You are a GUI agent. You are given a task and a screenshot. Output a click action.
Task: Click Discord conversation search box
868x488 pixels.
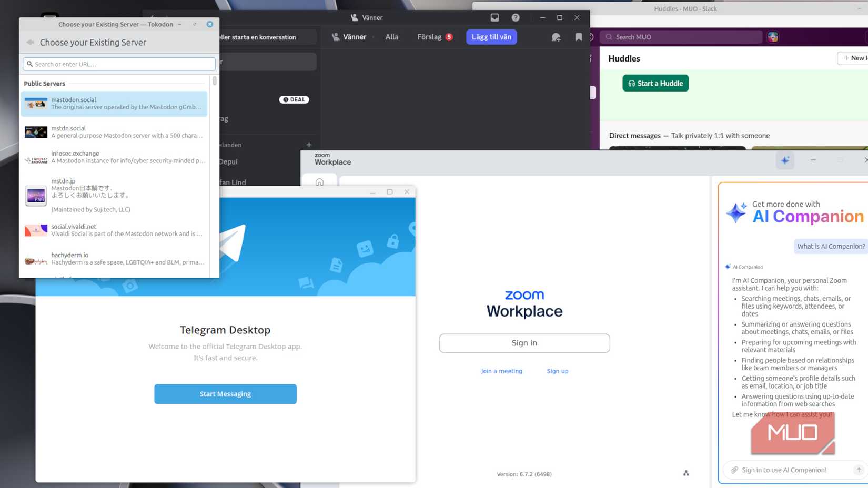point(267,37)
